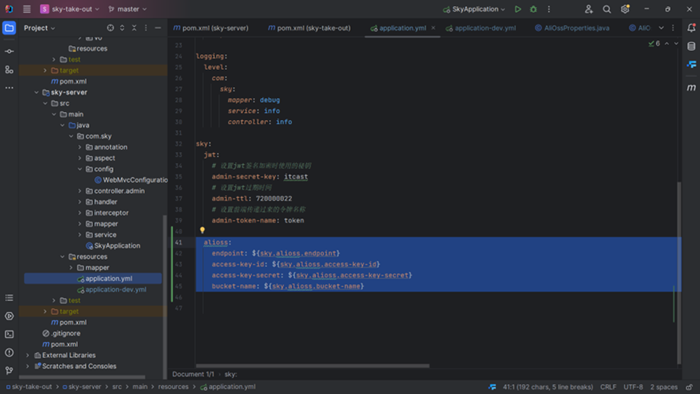Viewport: 700px width, 394px height.
Task: Open the Git tool window
Action: point(9,370)
